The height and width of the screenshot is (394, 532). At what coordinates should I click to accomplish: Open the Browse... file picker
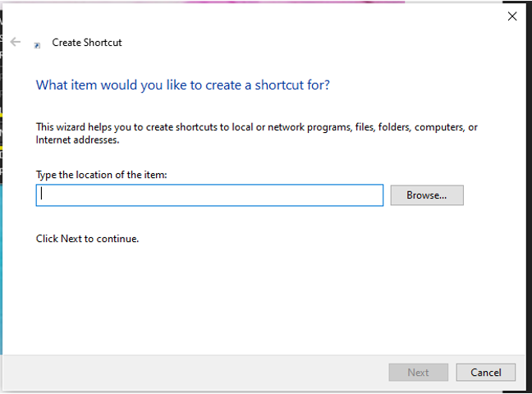[427, 195]
